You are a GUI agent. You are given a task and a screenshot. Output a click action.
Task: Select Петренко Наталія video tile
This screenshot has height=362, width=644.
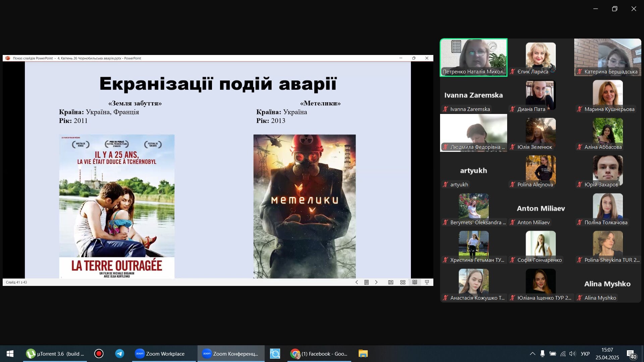(x=474, y=57)
